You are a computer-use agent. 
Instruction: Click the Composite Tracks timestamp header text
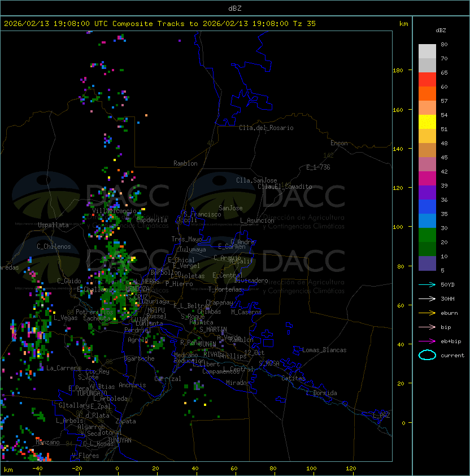160,24
